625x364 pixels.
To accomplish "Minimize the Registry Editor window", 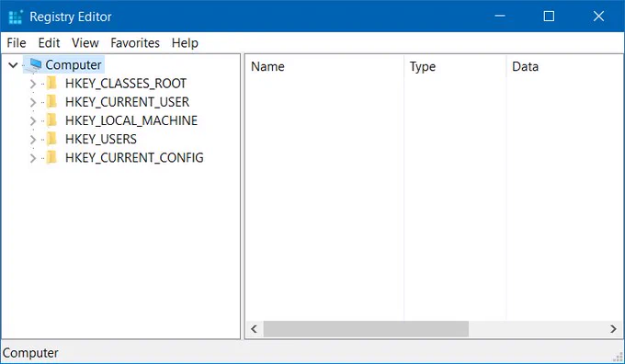I will [500, 17].
